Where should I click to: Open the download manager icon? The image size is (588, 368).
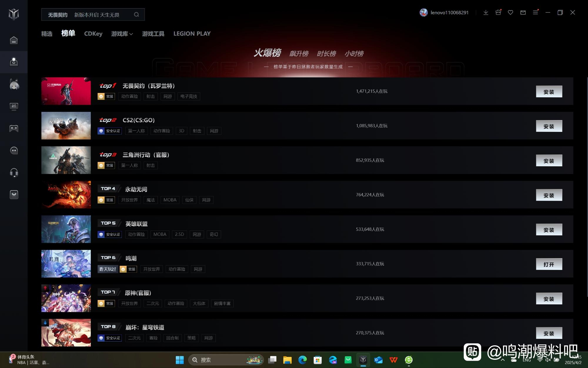[486, 12]
